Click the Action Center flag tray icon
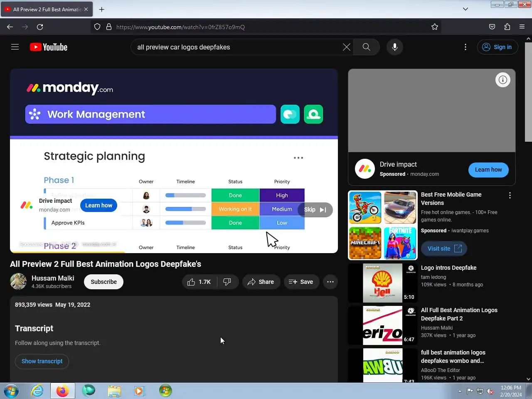Viewport: 532px width, 399px height. (470, 391)
